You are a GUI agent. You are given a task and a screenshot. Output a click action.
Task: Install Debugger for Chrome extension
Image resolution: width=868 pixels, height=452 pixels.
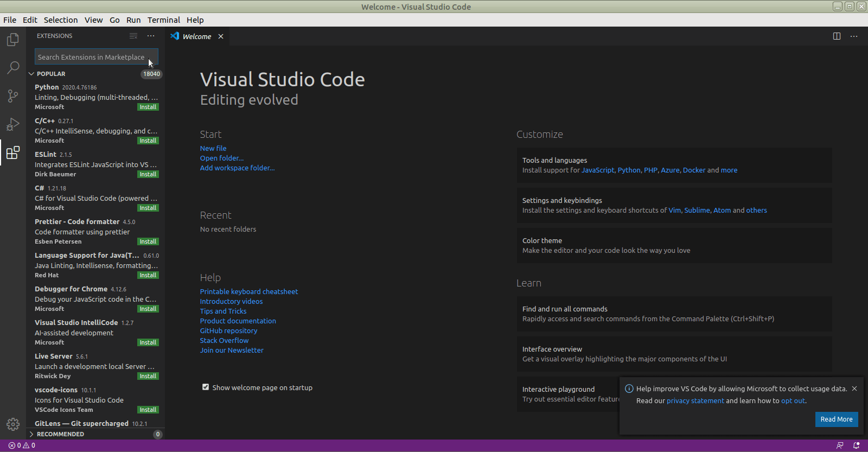[148, 309]
